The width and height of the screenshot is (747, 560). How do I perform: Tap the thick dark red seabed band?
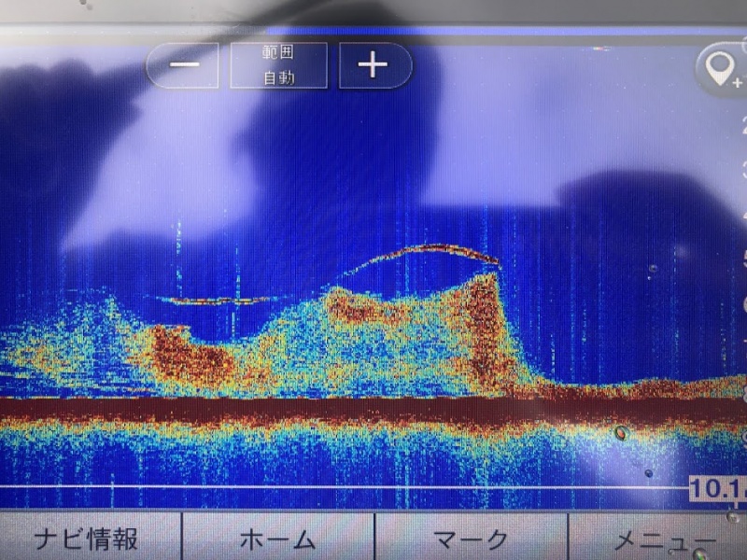pos(373,411)
